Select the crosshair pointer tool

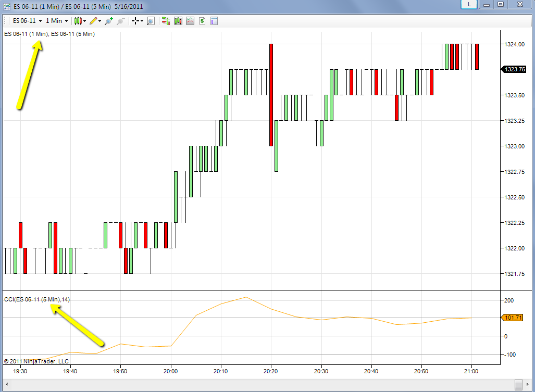pos(135,21)
